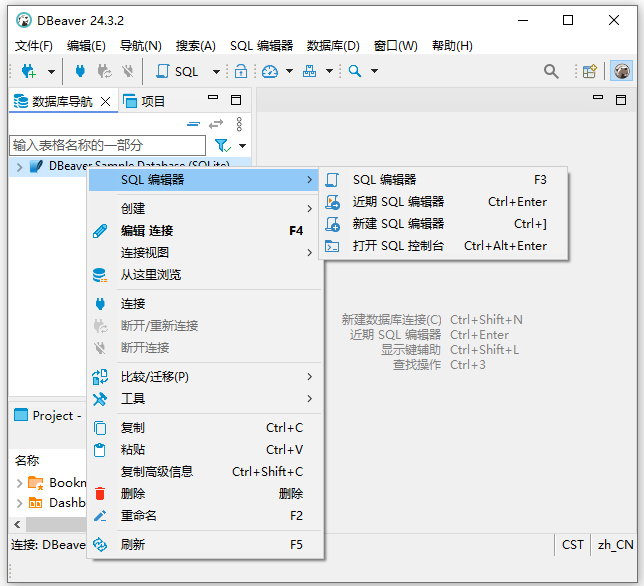Click the blue search magnifier toolbar icon
The width and height of the screenshot is (644, 586).
[355, 71]
